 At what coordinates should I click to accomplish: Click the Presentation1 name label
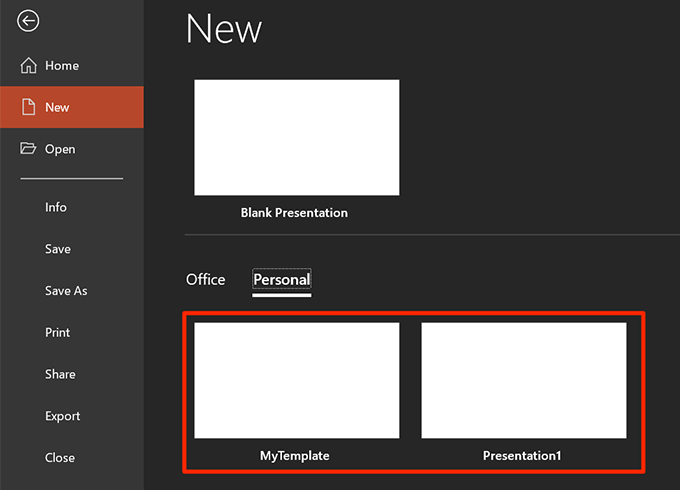click(x=522, y=456)
